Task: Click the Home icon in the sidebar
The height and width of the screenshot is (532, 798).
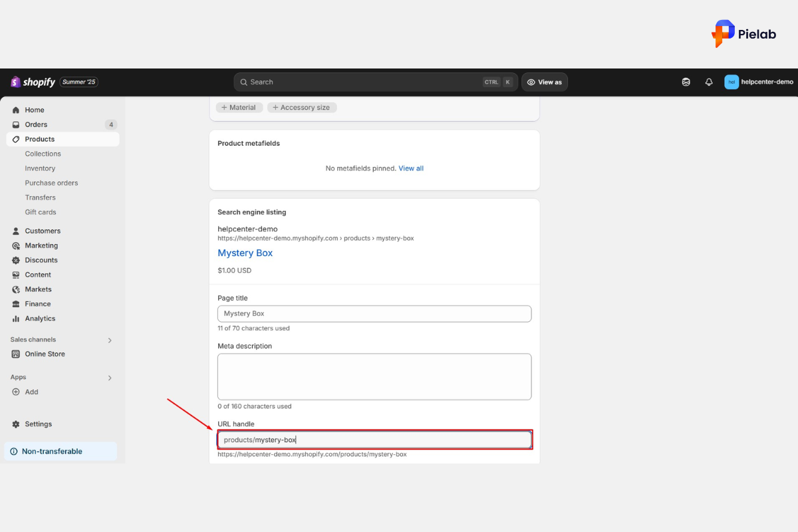Action: [x=16, y=110]
